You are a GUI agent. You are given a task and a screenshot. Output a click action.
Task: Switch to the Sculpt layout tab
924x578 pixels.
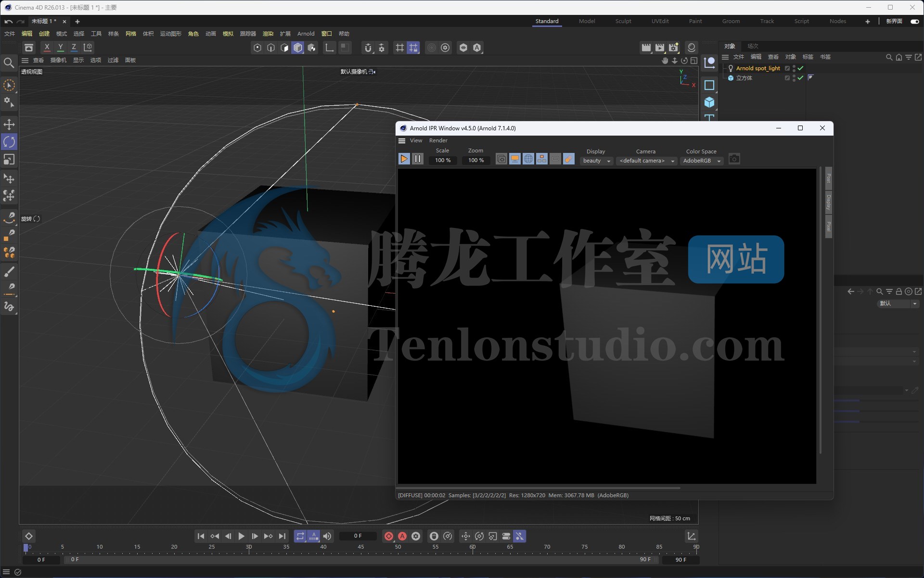(623, 21)
